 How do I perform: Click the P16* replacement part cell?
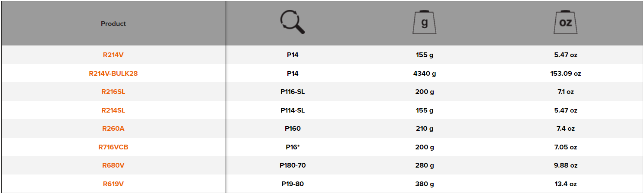tap(293, 147)
